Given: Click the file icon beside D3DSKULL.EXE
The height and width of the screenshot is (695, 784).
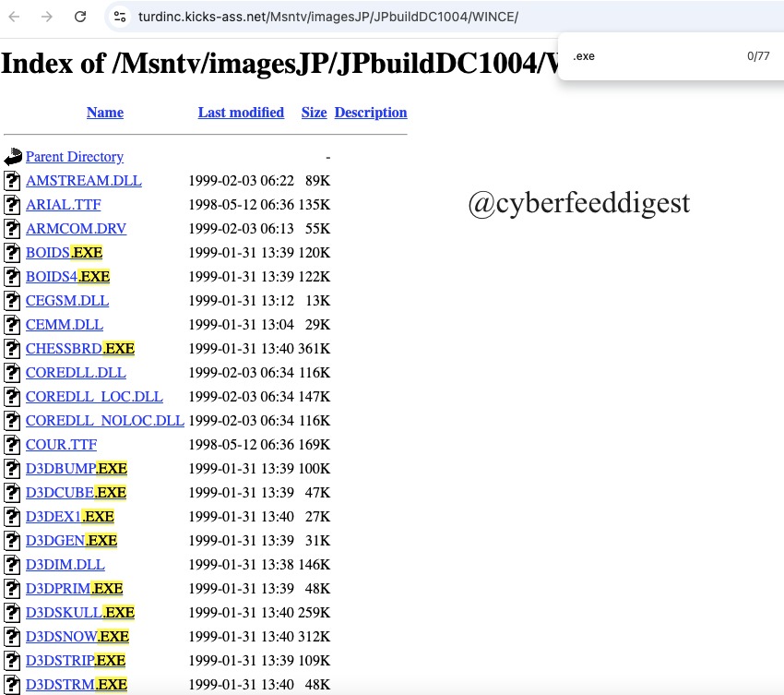Looking at the screenshot, I should (x=12, y=613).
